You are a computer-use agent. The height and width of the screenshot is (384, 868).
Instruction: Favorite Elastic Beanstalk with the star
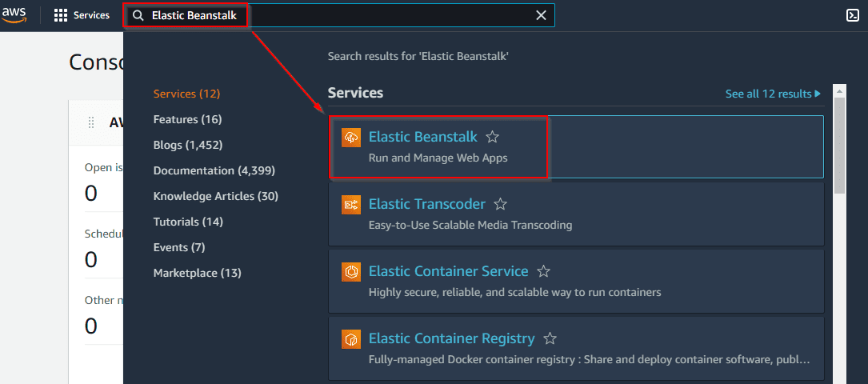pyautogui.click(x=493, y=138)
